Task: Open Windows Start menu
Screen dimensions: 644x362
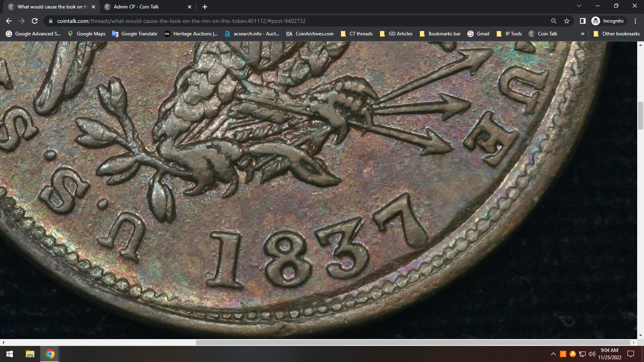Action: (x=10, y=354)
